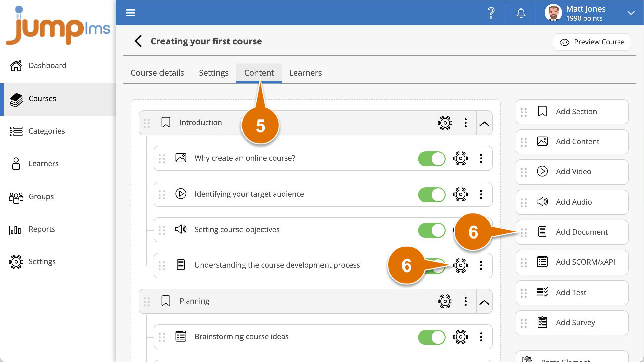644x362 pixels.
Task: Open settings gear for Planning section
Action: 445,301
